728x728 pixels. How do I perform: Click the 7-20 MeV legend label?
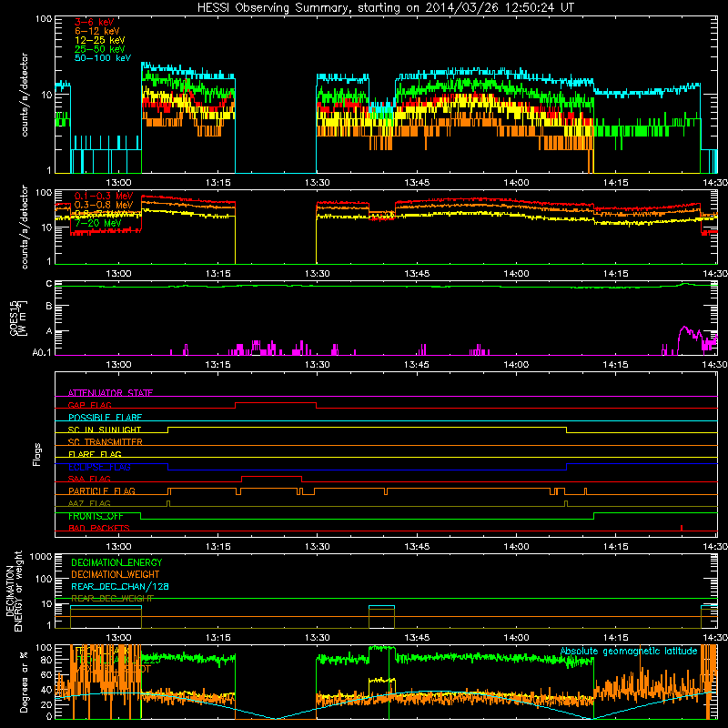pos(98,223)
